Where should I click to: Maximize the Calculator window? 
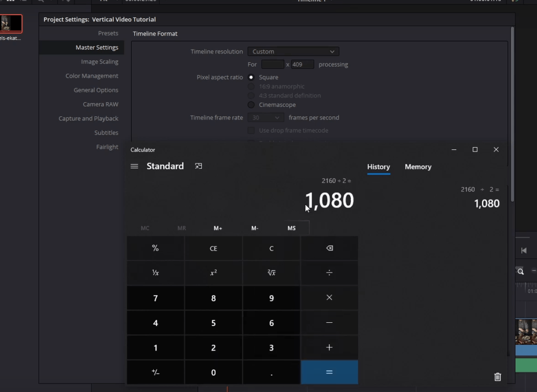pyautogui.click(x=475, y=149)
